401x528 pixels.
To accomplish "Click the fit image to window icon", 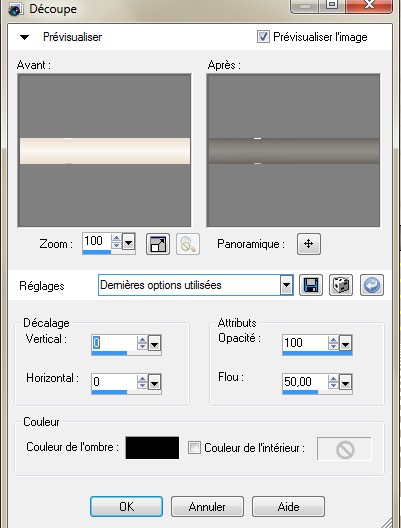I will (x=158, y=244).
